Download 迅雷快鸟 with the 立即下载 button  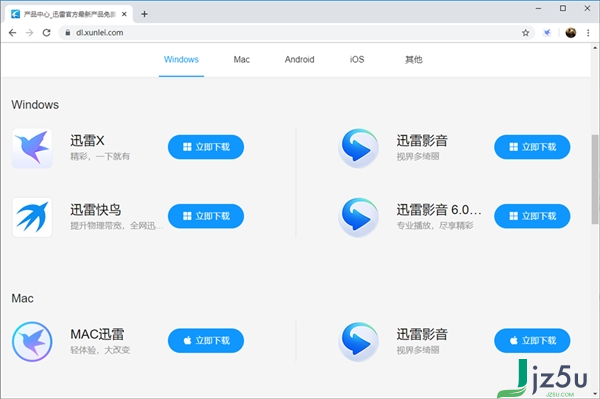pos(206,216)
